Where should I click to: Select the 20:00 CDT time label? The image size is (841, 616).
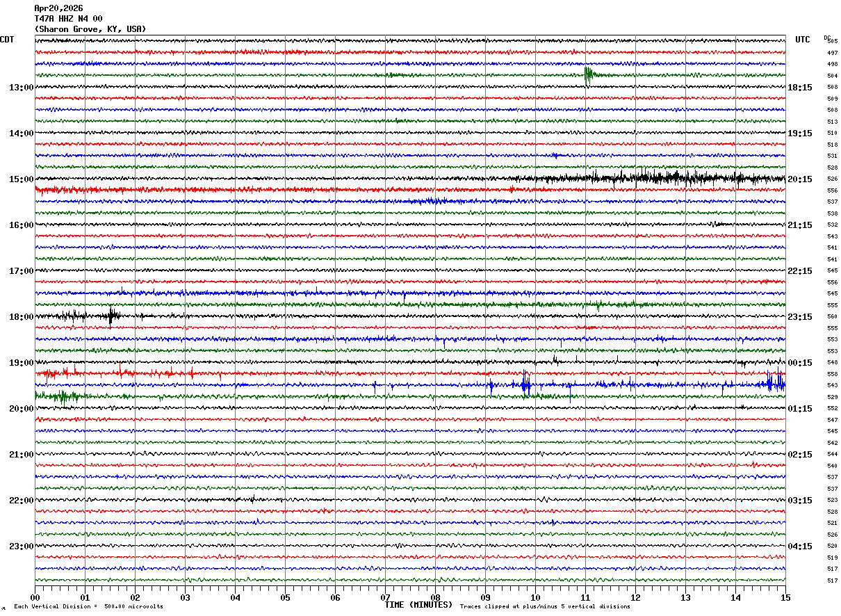click(22, 409)
